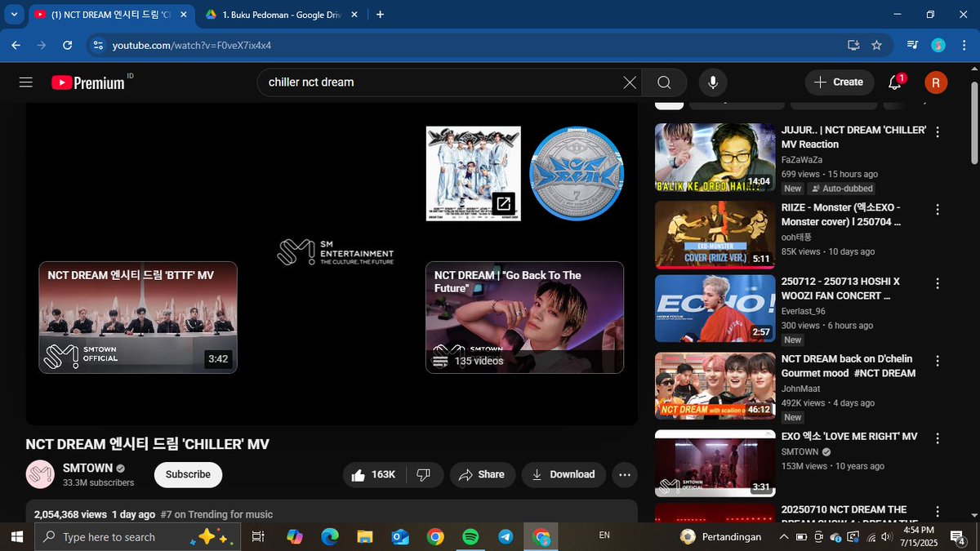The image size is (980, 551).
Task: Open the browser media control icon
Action: point(913,45)
